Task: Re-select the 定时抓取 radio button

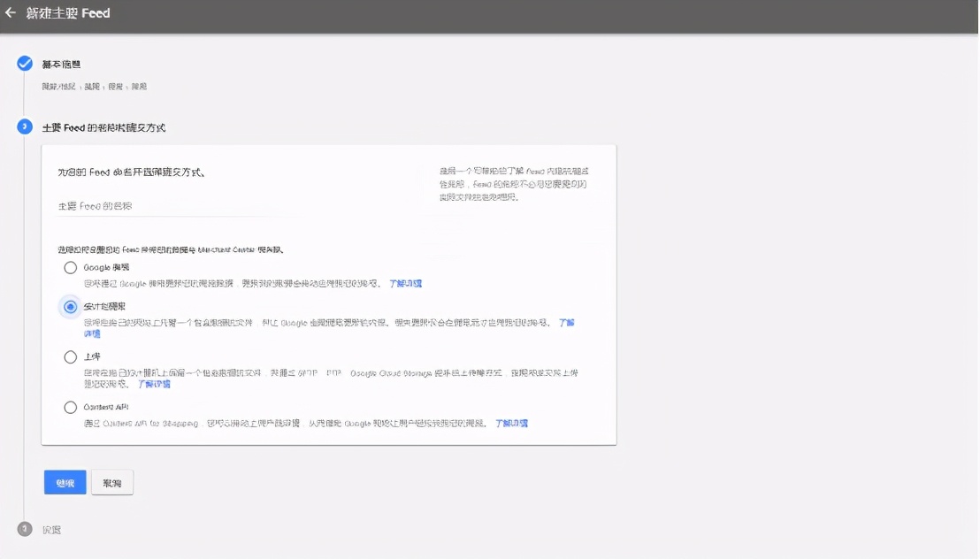Action: coord(70,307)
